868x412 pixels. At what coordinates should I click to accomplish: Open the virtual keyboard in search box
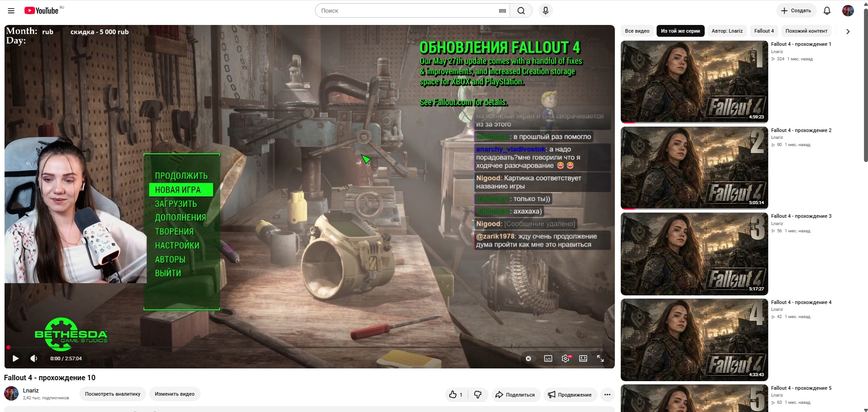click(x=502, y=11)
